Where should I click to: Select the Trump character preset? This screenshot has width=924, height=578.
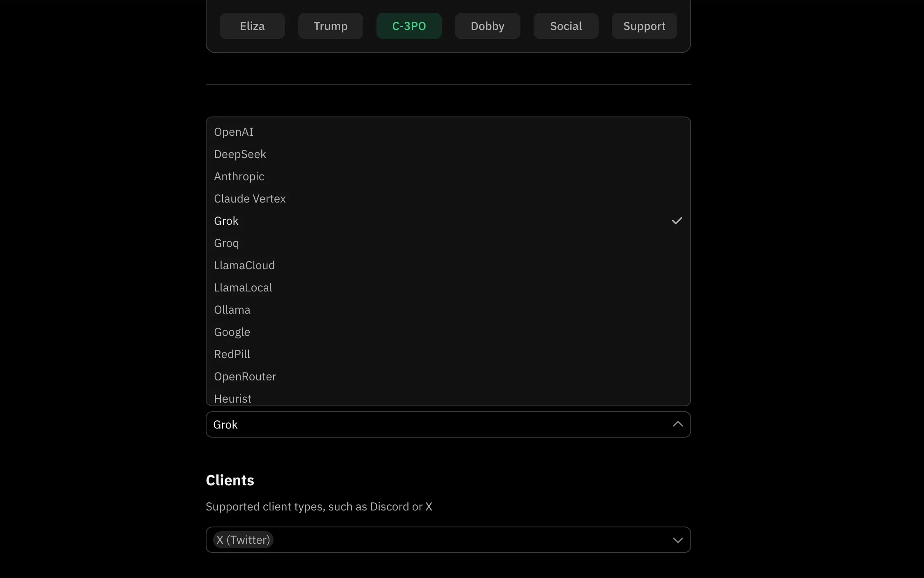pyautogui.click(x=331, y=25)
